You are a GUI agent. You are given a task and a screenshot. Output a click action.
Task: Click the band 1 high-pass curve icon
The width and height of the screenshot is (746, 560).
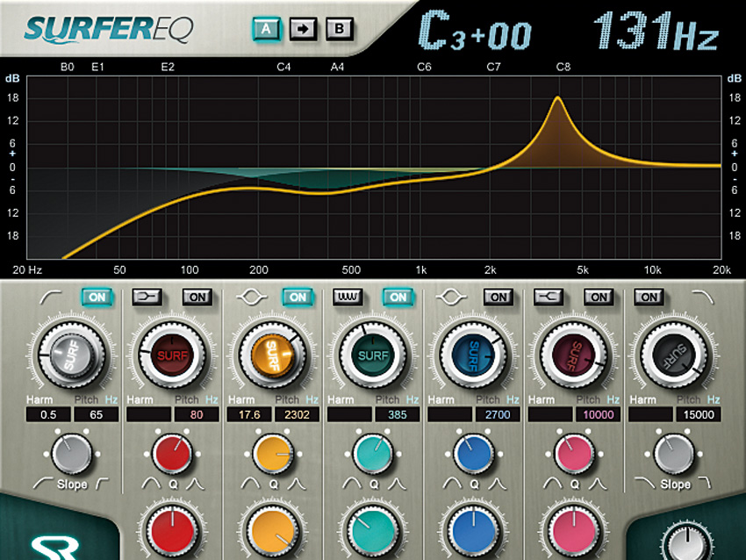click(51, 298)
